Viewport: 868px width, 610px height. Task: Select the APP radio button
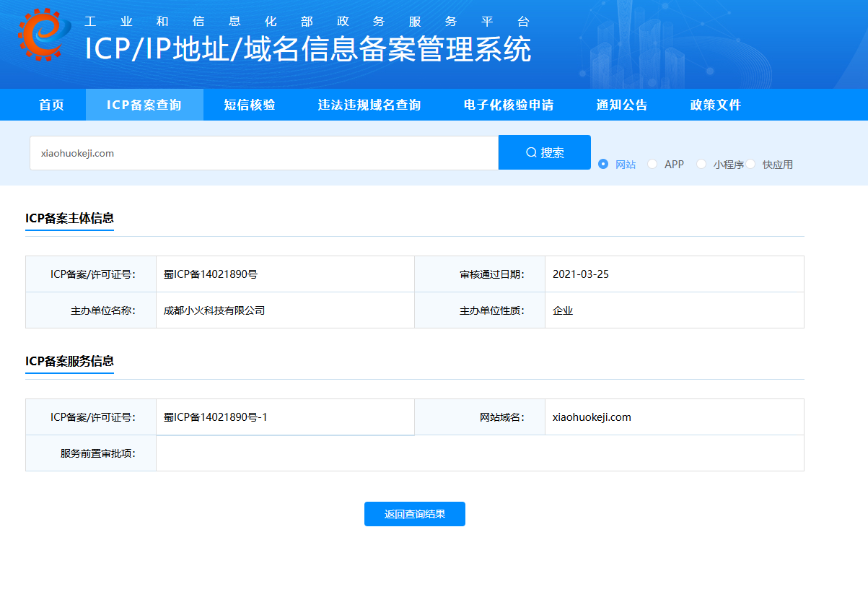[x=652, y=164]
